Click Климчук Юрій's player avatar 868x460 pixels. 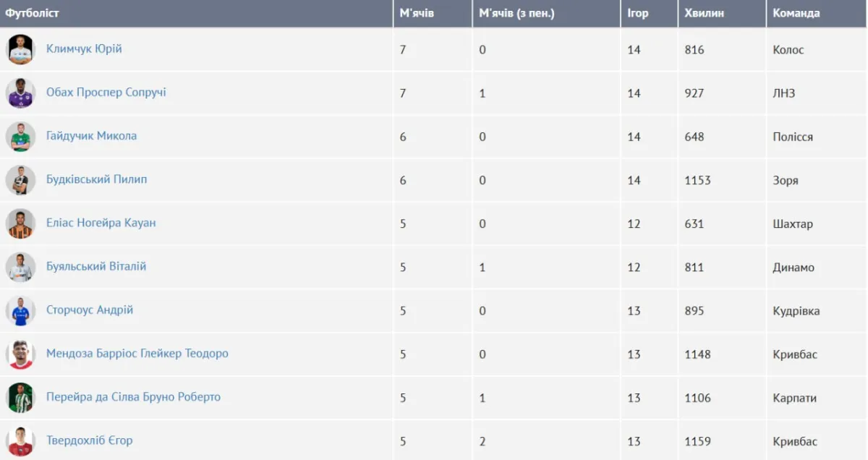point(20,50)
